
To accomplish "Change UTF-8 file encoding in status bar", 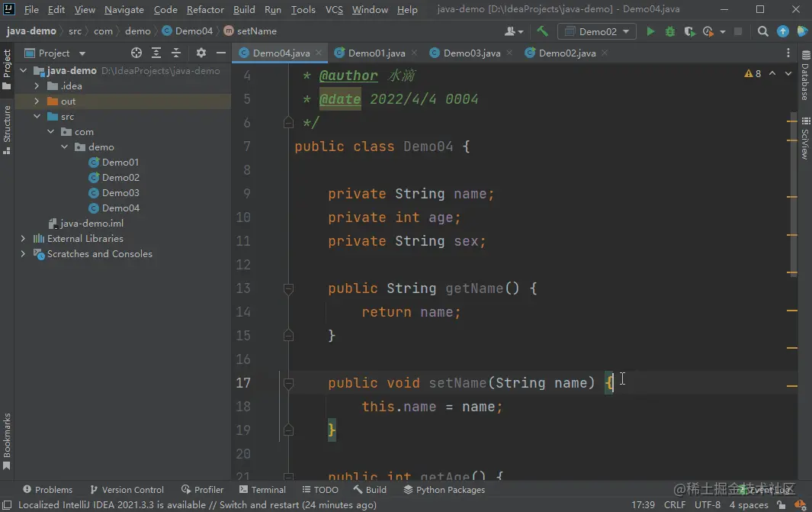I will (x=707, y=504).
